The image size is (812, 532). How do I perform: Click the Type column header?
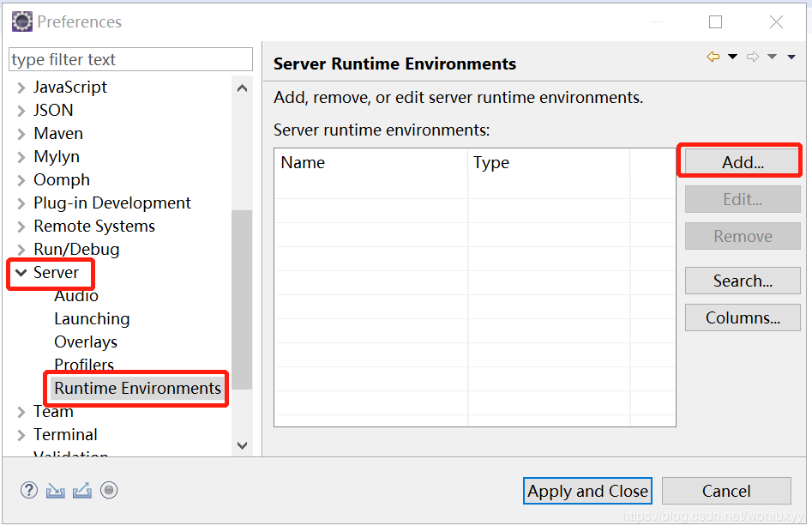click(549, 163)
